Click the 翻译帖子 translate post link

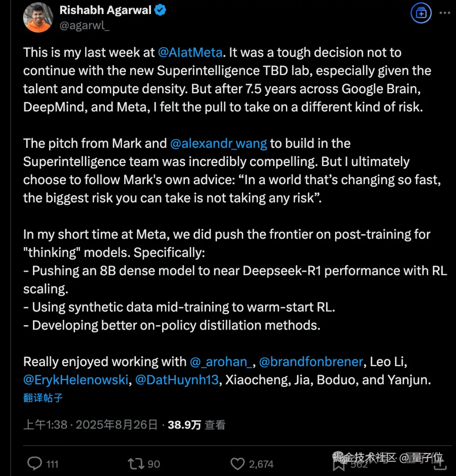pyautogui.click(x=43, y=398)
